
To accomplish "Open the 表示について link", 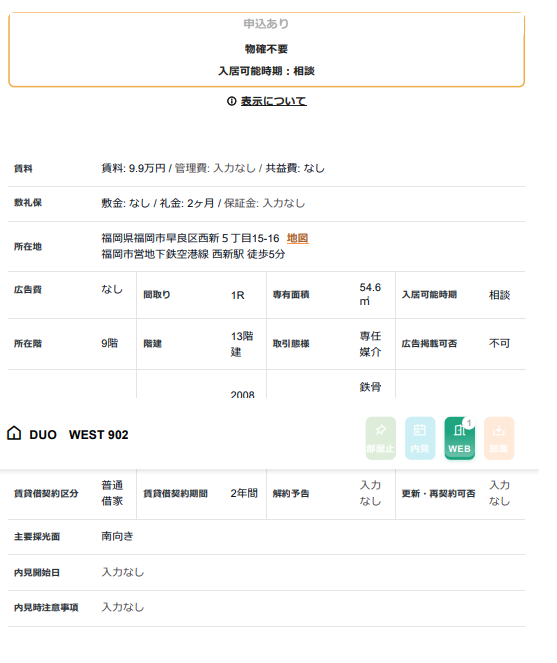I will pos(274,101).
